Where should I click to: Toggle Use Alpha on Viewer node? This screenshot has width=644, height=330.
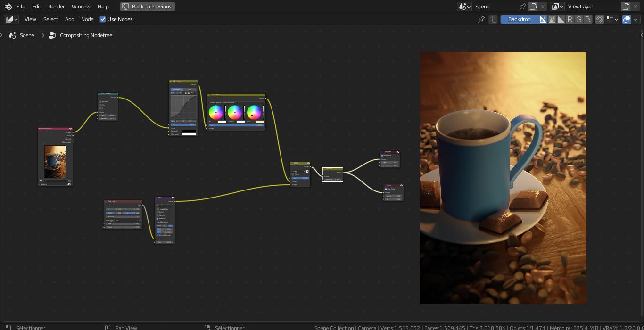coord(386,189)
